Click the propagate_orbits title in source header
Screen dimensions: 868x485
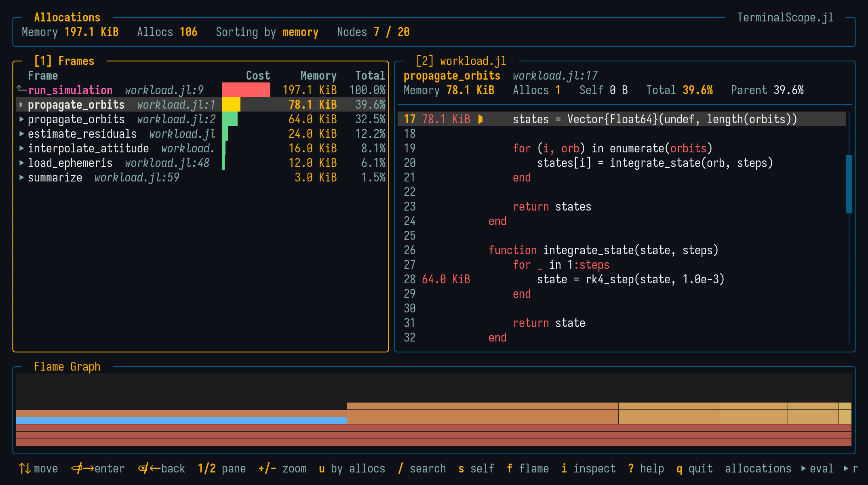452,76
